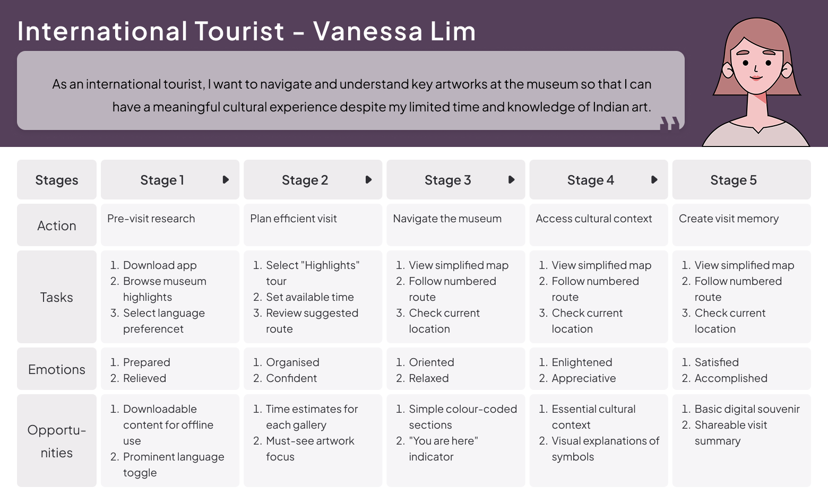Image resolution: width=828 pixels, height=504 pixels.
Task: Click the Pre-visit research action cell
Action: point(151,219)
